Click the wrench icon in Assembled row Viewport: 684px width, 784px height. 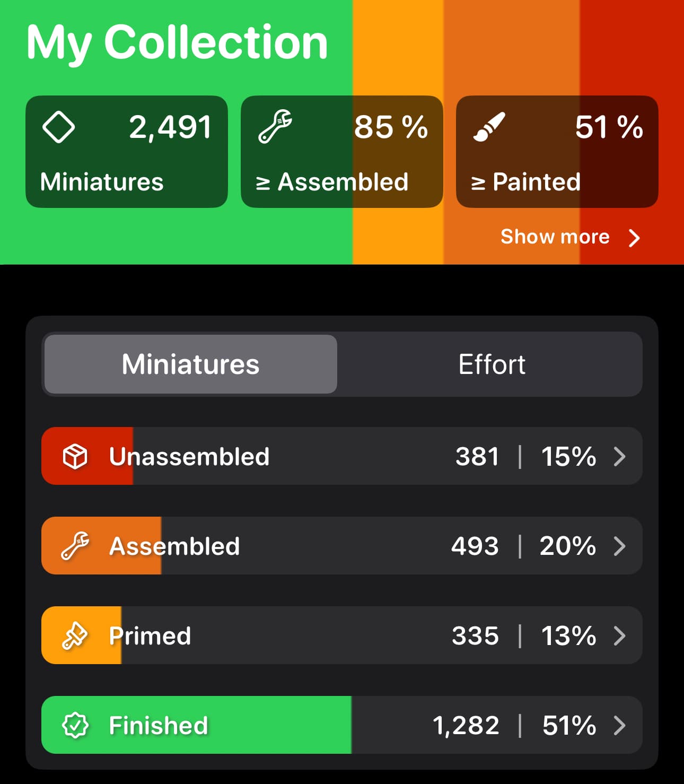75,546
